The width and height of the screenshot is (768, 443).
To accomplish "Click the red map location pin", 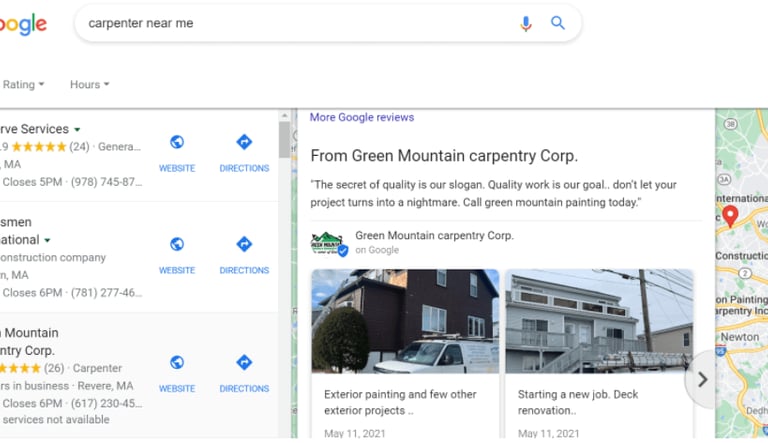I will 730,215.
